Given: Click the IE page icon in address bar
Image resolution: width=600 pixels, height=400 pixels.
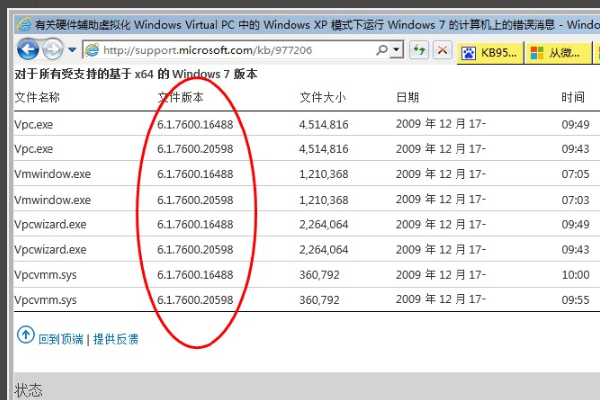Looking at the screenshot, I should pos(92,50).
